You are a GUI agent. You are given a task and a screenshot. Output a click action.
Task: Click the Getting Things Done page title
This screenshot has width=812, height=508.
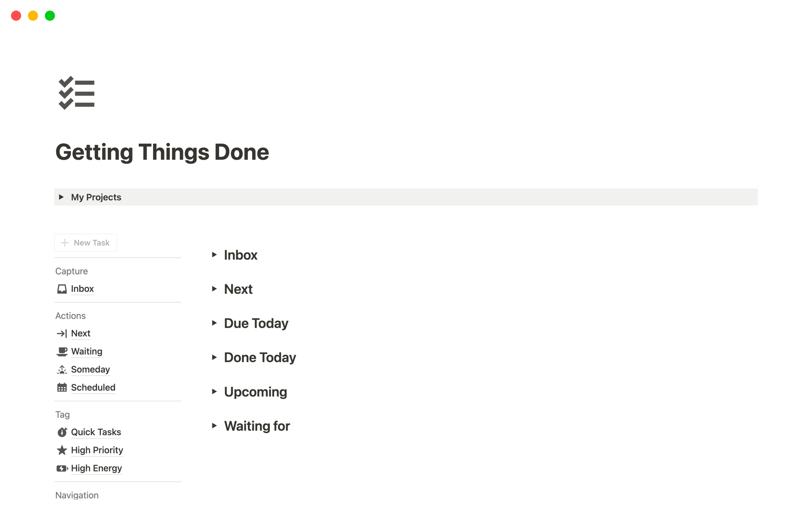coord(162,152)
